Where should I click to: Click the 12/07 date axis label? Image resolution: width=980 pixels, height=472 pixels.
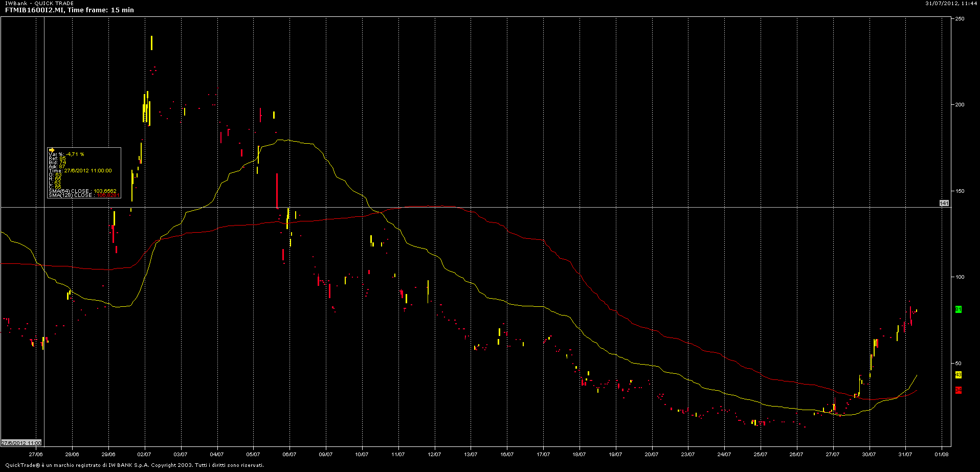[x=434, y=454]
